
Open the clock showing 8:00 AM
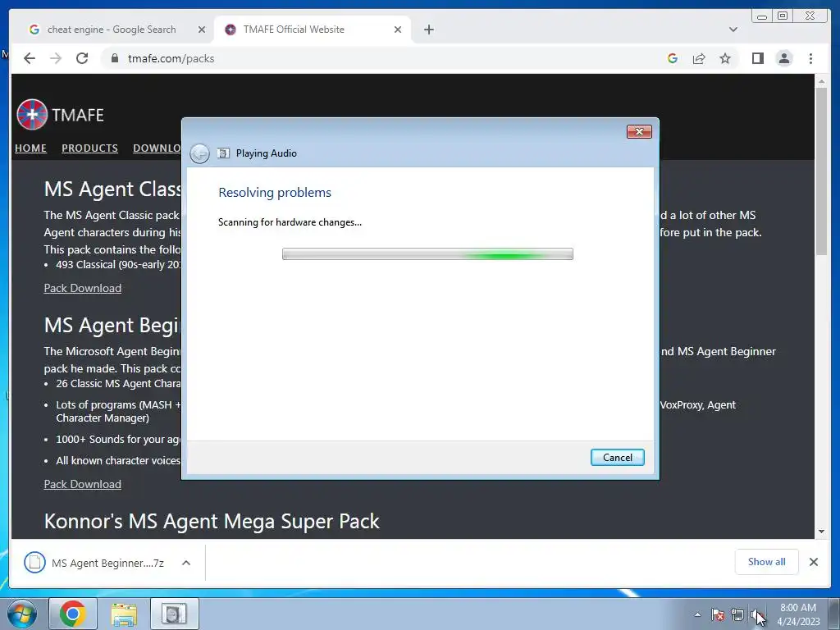[798, 614]
